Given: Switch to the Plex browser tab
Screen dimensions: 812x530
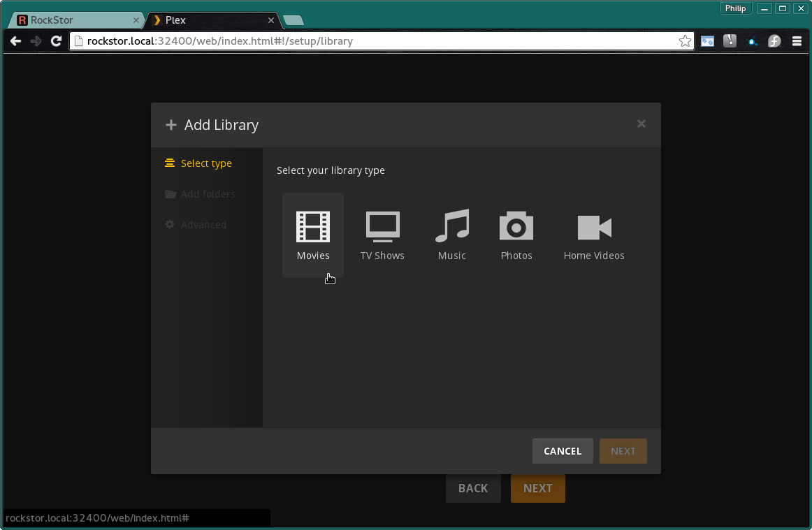Looking at the screenshot, I should [212, 20].
